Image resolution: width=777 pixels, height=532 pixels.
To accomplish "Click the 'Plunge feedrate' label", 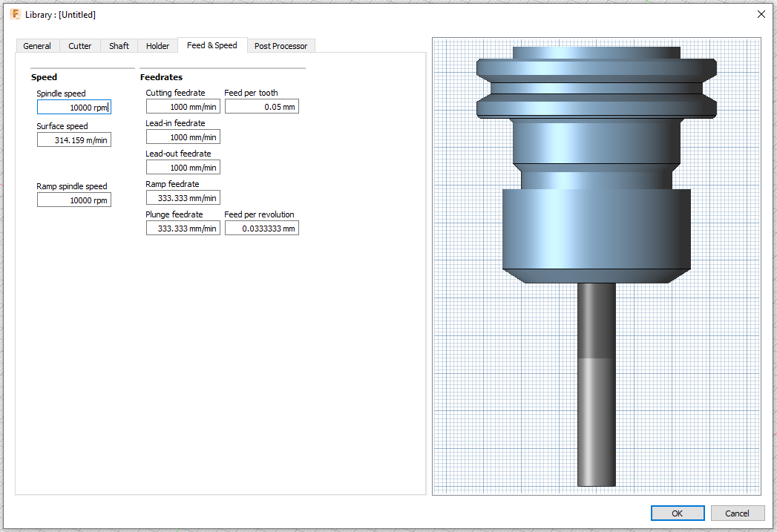I will pyautogui.click(x=174, y=214).
